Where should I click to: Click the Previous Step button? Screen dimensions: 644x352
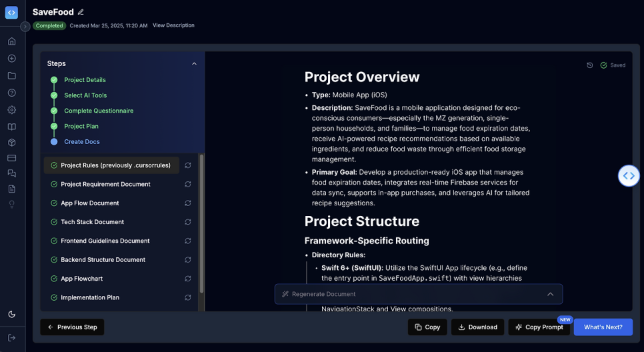point(72,327)
